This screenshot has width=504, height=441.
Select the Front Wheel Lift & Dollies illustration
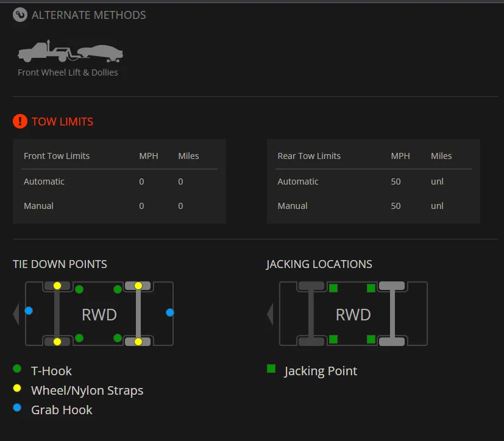click(x=71, y=51)
